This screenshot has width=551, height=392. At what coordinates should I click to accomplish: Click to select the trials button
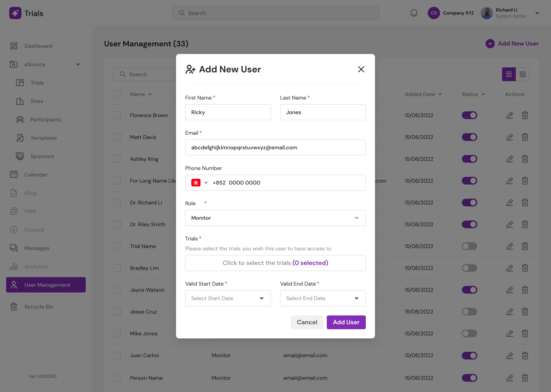tap(275, 263)
